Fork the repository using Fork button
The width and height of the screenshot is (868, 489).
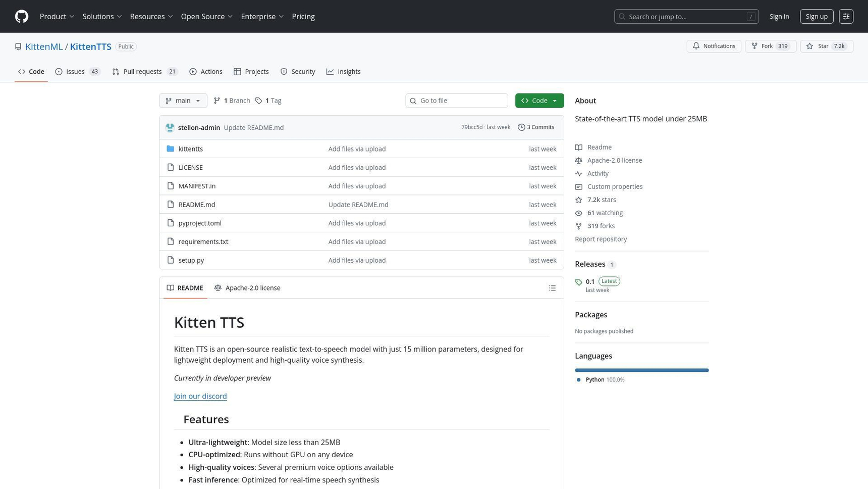pos(770,46)
